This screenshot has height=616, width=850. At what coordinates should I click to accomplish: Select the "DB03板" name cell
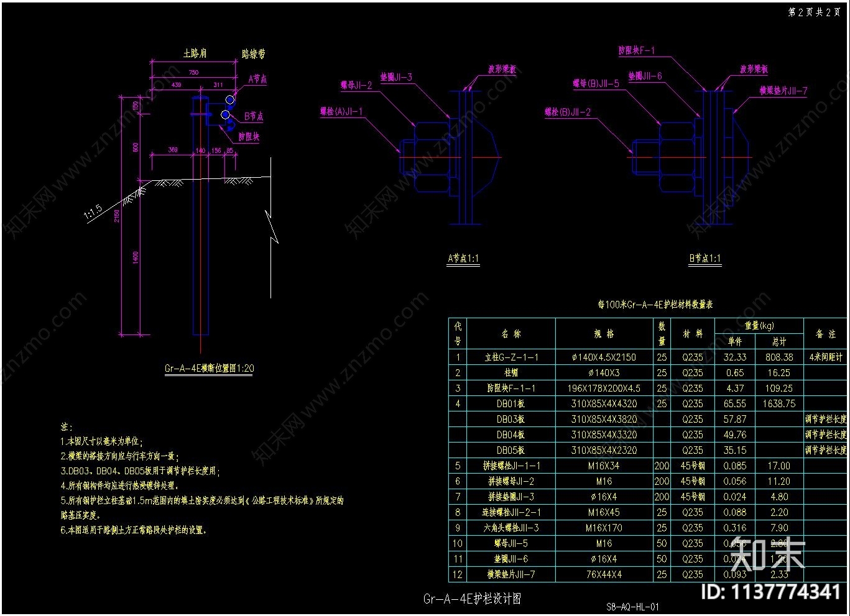(x=511, y=420)
